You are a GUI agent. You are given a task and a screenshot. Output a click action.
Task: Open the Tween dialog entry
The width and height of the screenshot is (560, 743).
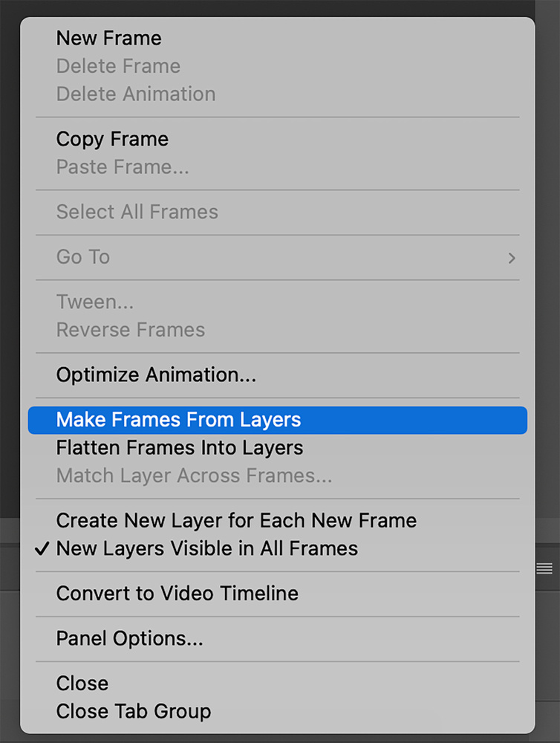click(x=278, y=302)
